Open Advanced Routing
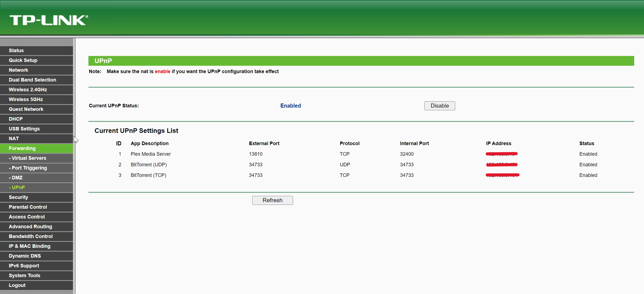 [36, 227]
